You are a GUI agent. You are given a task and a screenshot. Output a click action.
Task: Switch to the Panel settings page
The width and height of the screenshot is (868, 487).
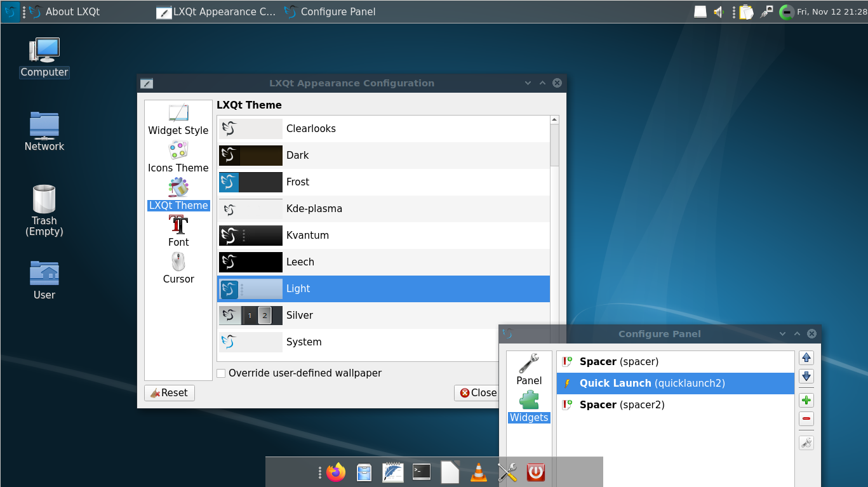[528, 370]
